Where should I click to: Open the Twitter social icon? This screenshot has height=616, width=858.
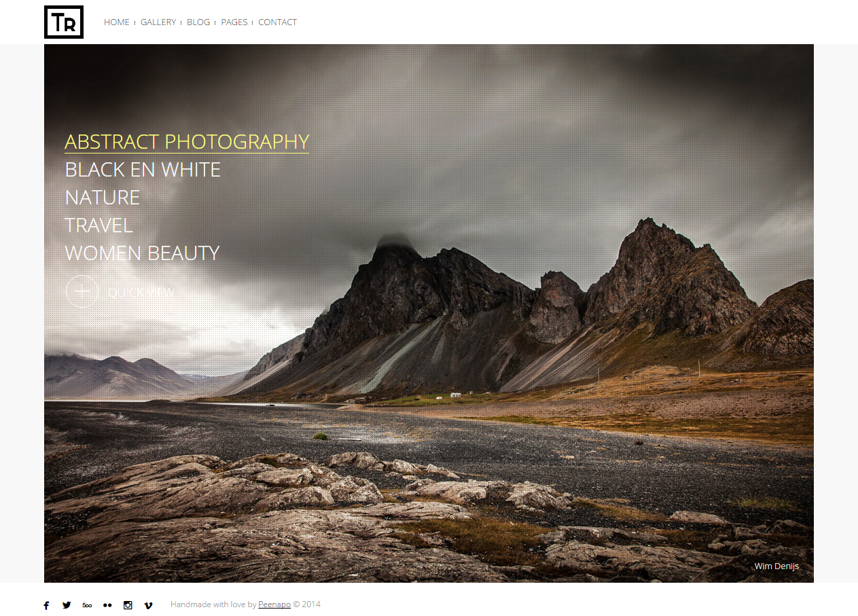click(x=67, y=605)
